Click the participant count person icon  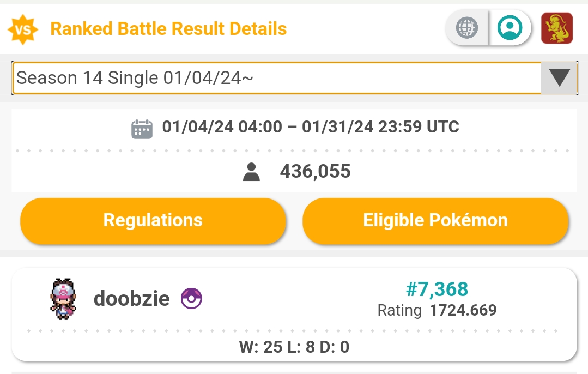click(251, 172)
